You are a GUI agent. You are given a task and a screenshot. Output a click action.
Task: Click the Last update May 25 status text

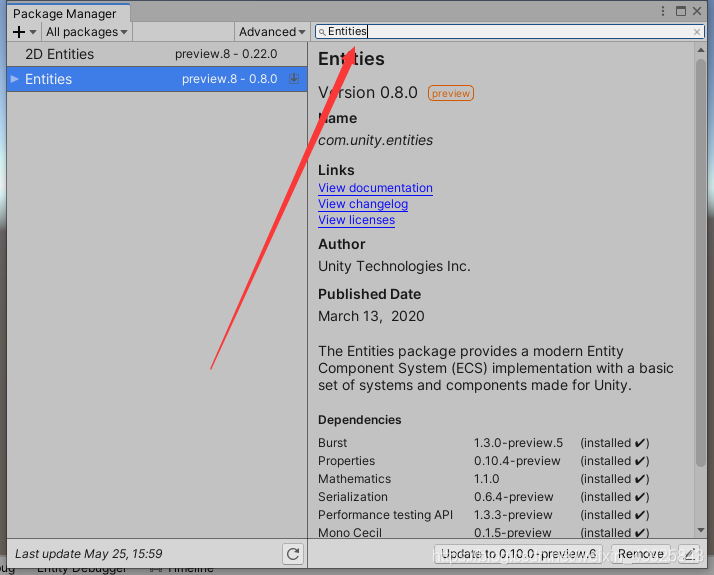89,554
